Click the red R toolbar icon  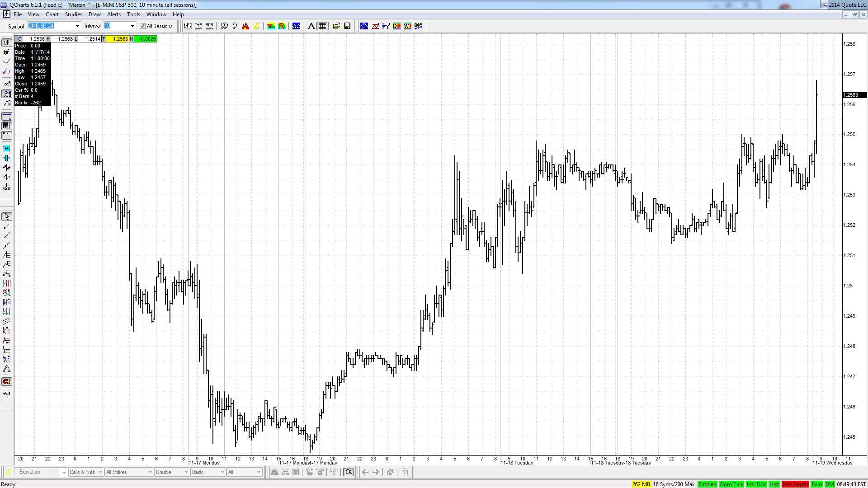tap(282, 26)
